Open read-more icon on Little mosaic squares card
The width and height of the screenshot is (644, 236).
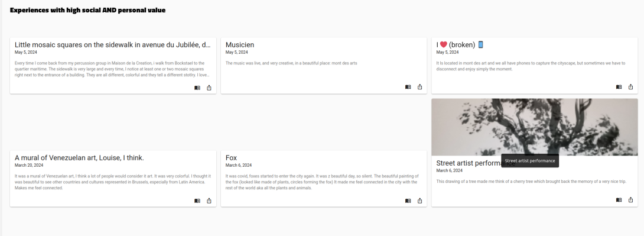point(197,88)
